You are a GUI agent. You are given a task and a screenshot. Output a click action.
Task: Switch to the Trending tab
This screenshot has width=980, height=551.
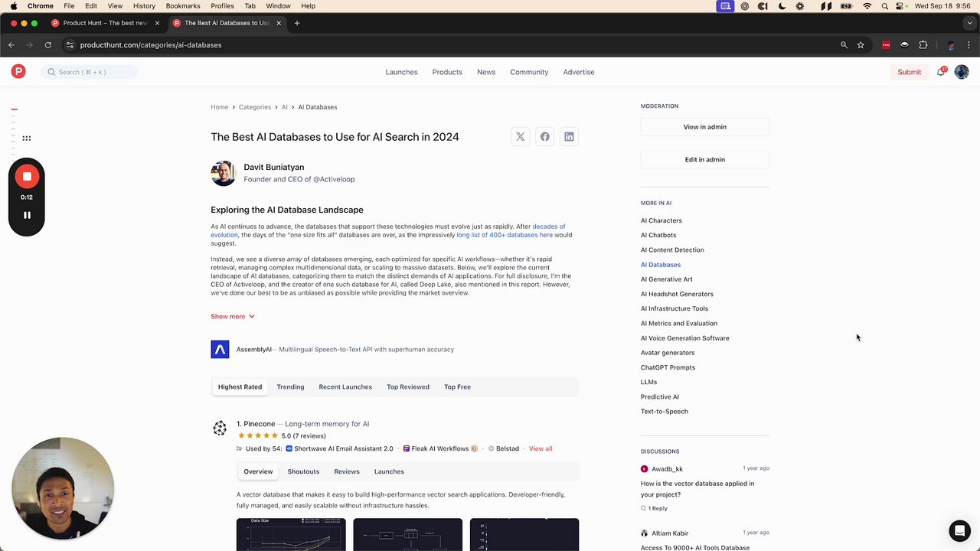pyautogui.click(x=290, y=387)
